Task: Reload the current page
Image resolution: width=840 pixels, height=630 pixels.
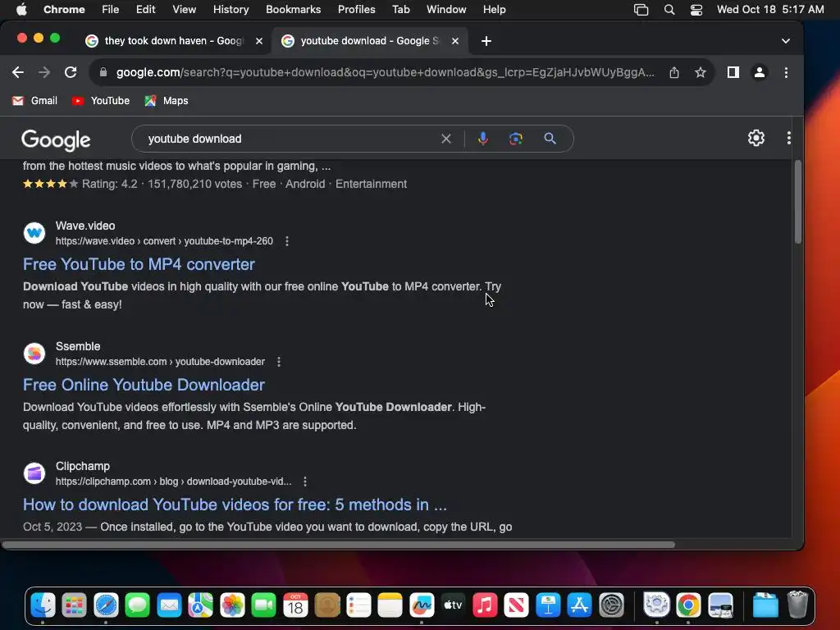Action: pos(71,72)
